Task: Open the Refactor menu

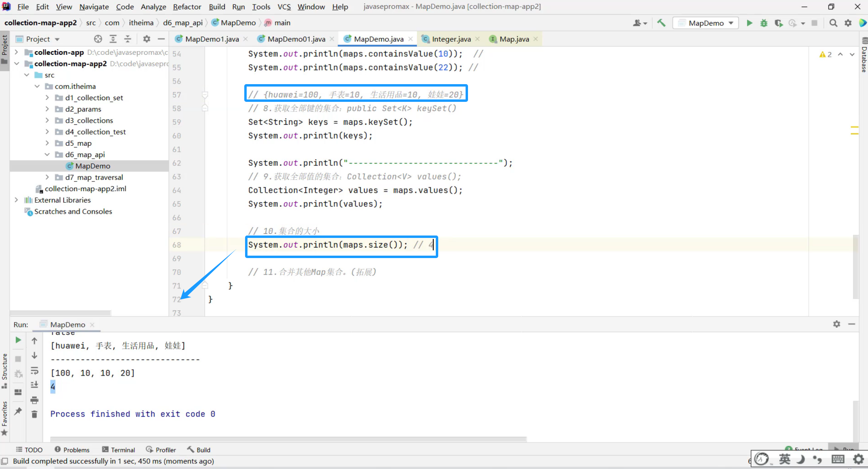Action: [x=187, y=7]
